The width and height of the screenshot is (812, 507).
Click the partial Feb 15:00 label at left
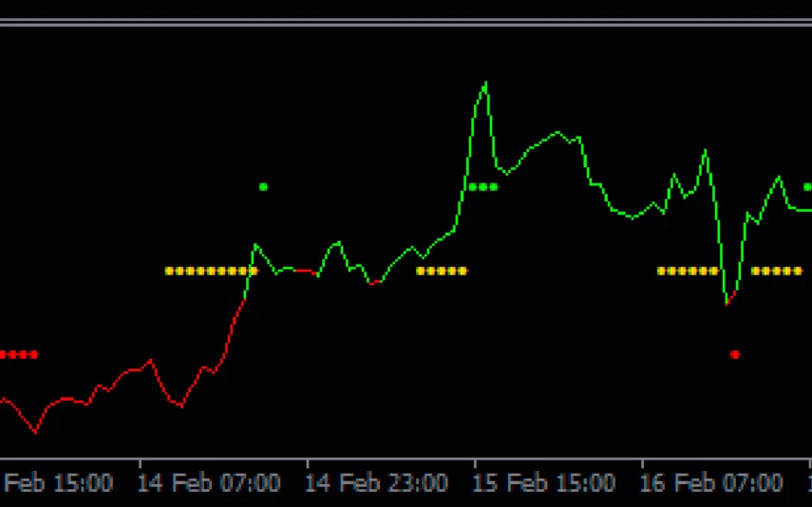click(x=57, y=483)
